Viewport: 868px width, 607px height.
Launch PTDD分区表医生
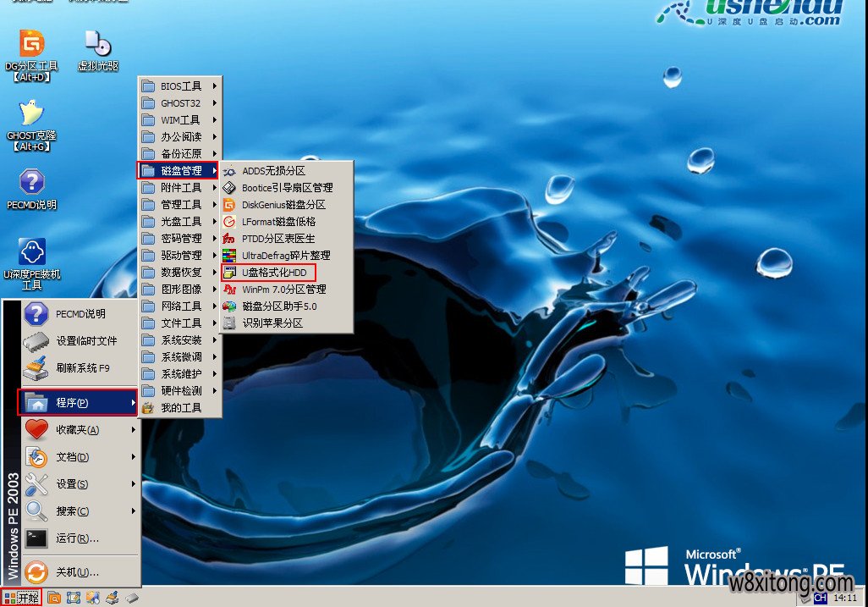pos(279,238)
